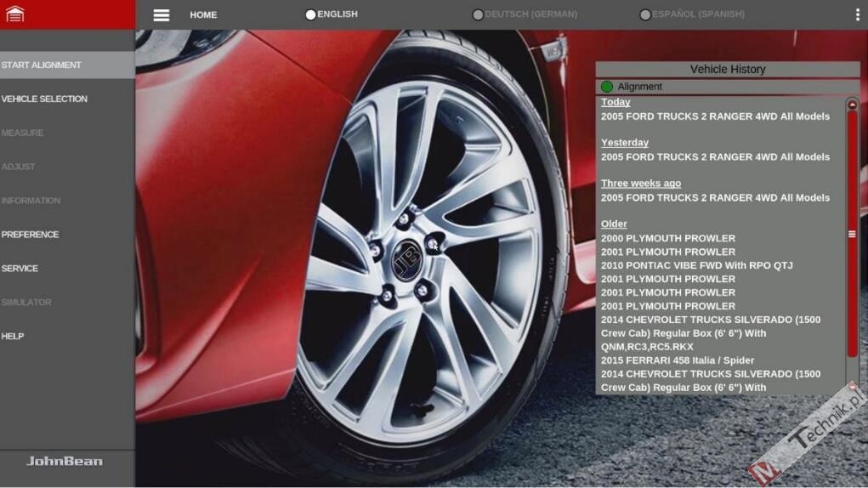The image size is (868, 488).
Task: Click the scroll down arrow in Vehicle History
Action: (x=852, y=387)
